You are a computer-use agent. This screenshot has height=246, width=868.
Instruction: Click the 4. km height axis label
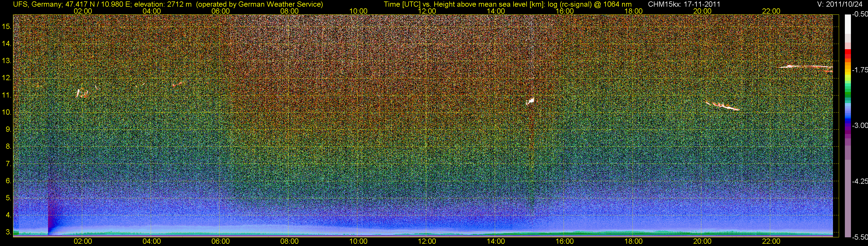(x=8, y=215)
